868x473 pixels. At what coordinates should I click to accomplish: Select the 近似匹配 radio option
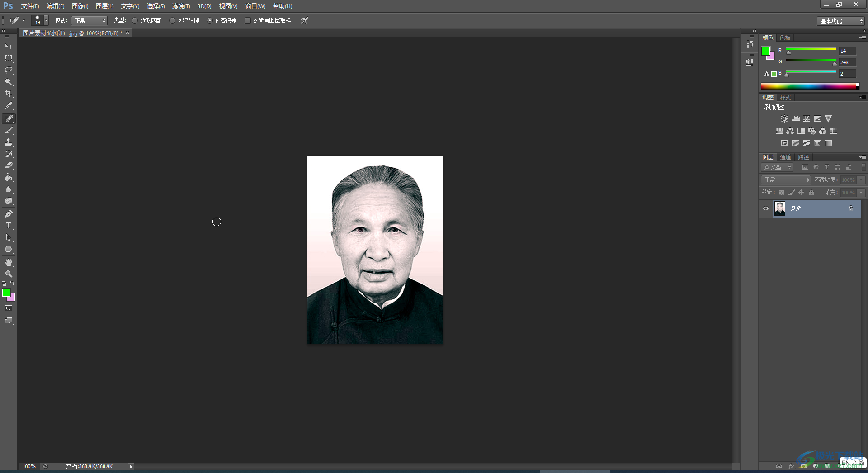(135, 20)
